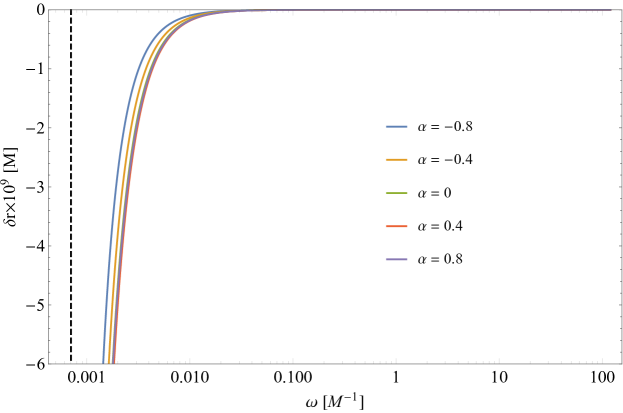Click the orange legend line for α = −0.4
Screen dimensions: 623x413
click(397, 160)
